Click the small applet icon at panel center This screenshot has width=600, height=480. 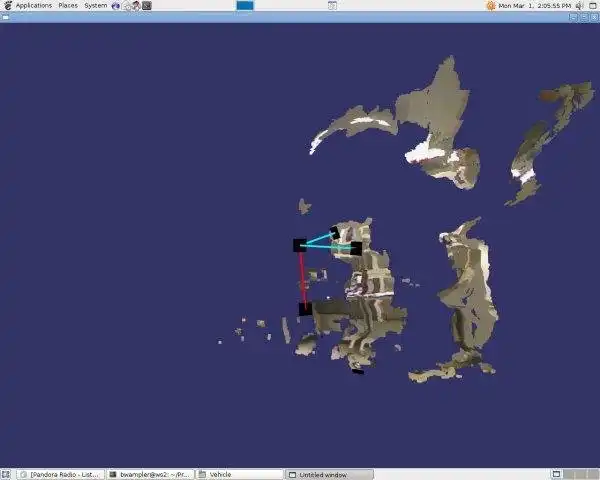332,5
